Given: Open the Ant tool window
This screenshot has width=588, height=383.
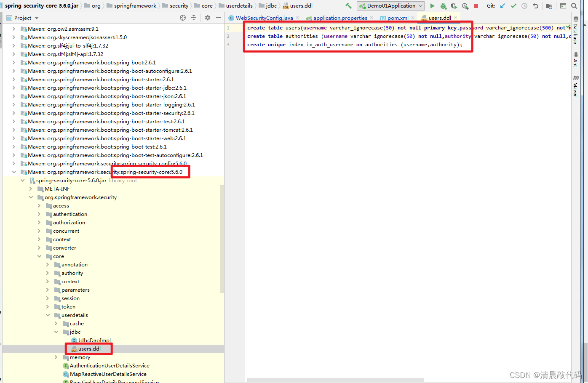Looking at the screenshot, I should [575, 59].
